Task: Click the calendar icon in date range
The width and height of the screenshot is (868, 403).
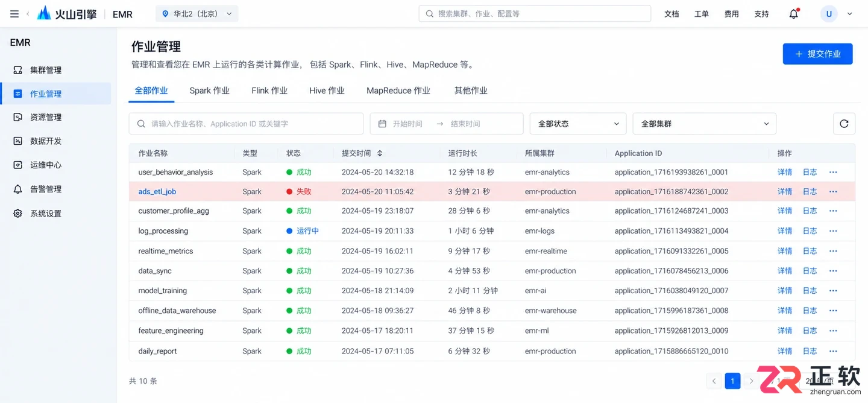Action: pos(382,124)
